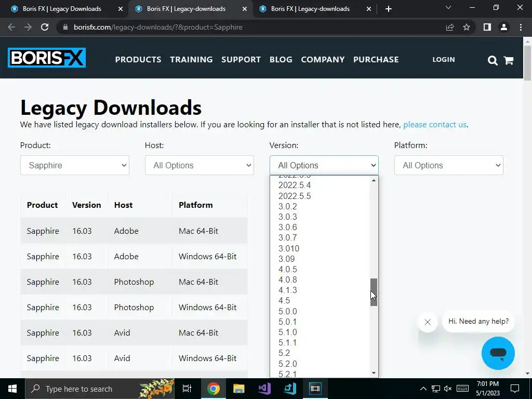Open Visual Studio from the taskbar

264,389
